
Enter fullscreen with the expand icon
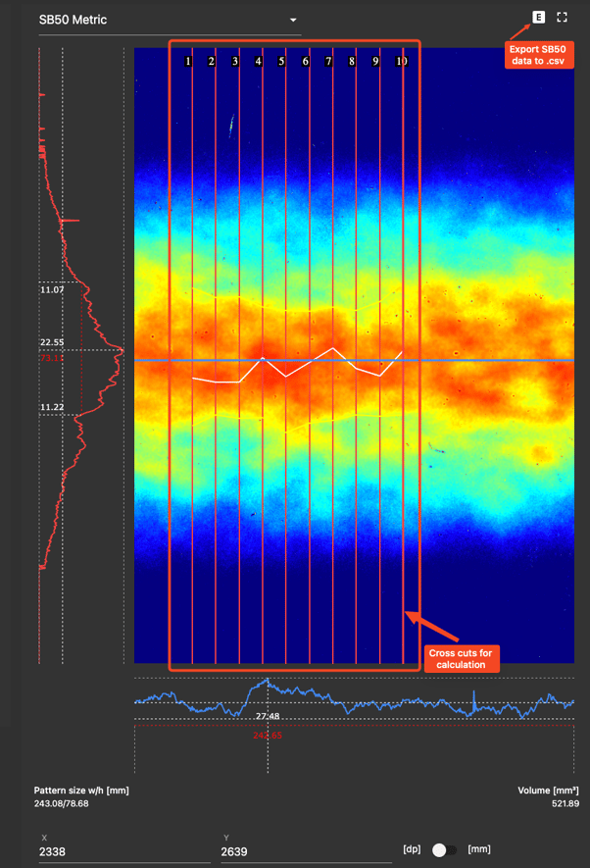click(x=563, y=17)
